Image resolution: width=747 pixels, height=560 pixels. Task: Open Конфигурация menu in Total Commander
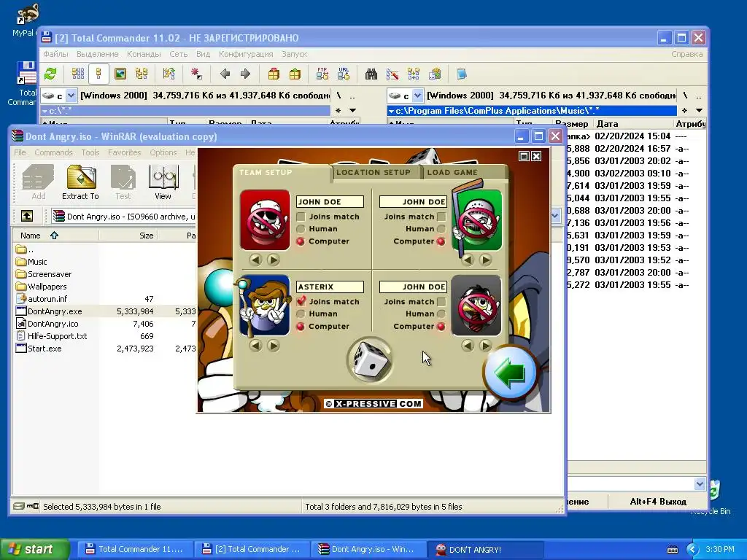(x=246, y=54)
